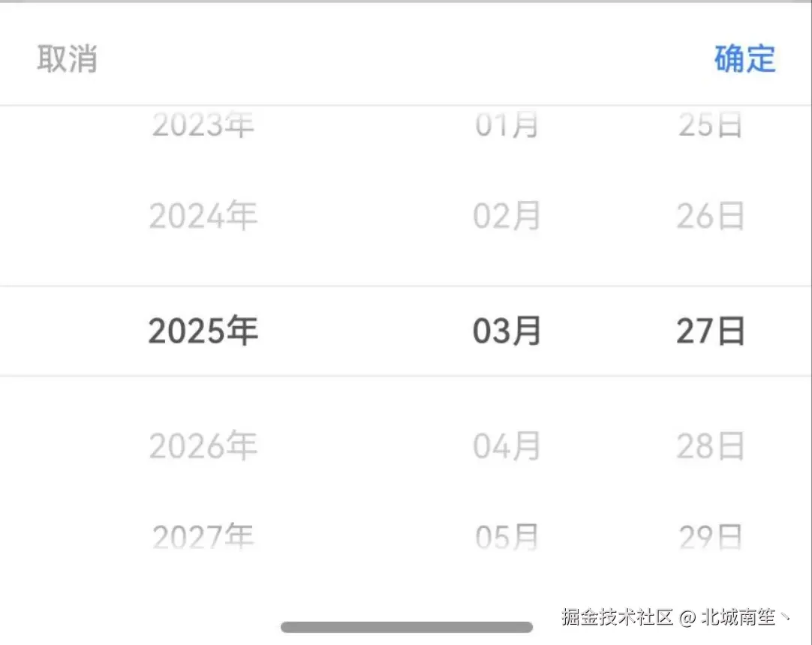This screenshot has height=645, width=812.
Task: Select 25日 in the day column
Action: (x=708, y=125)
